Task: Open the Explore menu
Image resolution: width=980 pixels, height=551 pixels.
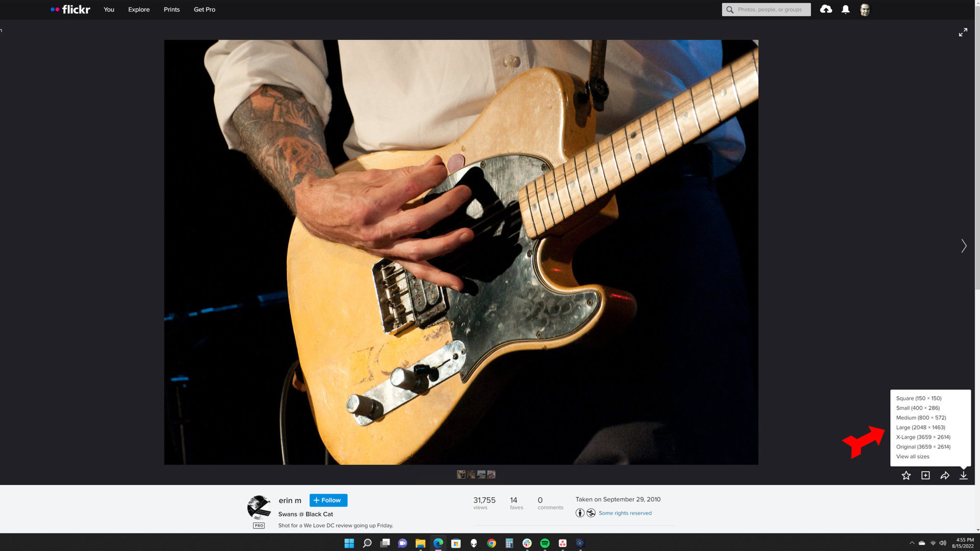Action: tap(139, 9)
